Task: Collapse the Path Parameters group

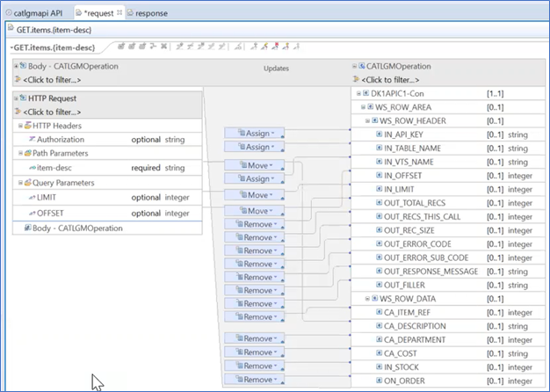Action: pos(20,153)
